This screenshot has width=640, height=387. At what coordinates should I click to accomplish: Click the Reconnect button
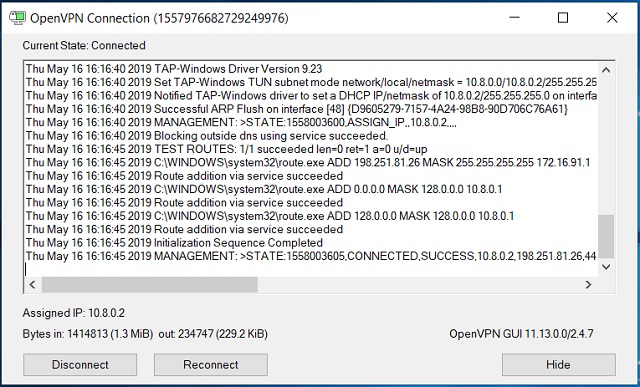[x=211, y=365]
